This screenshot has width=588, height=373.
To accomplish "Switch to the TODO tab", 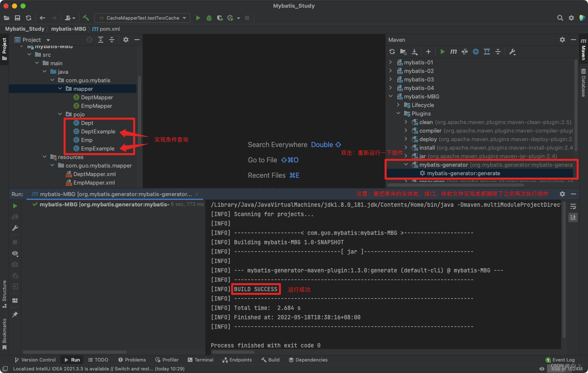I will [98, 360].
